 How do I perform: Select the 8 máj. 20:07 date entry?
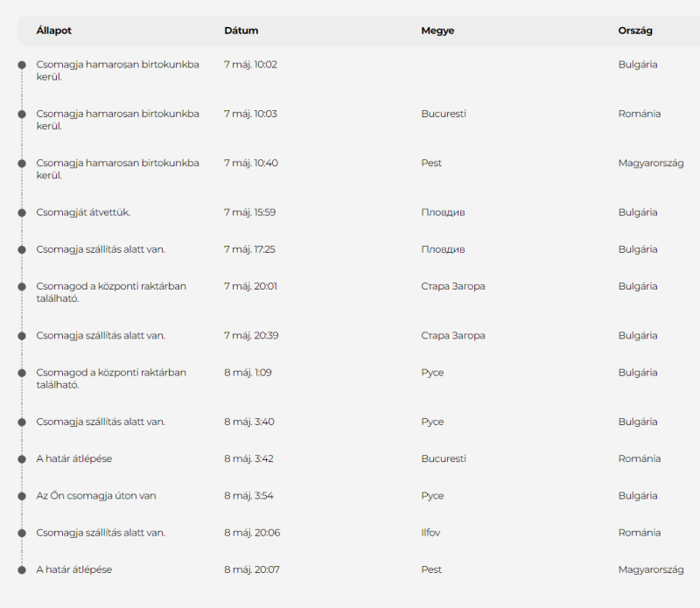pos(252,570)
